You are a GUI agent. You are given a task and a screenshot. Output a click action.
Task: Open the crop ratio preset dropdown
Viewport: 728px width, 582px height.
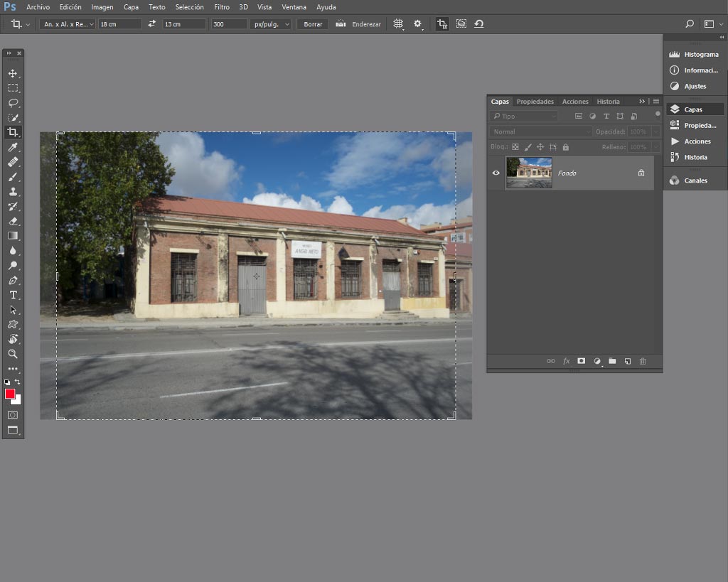tap(68, 24)
